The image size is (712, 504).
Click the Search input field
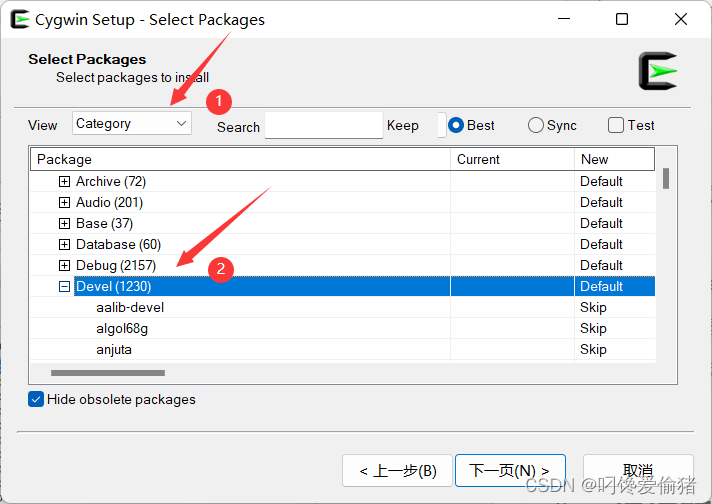point(324,125)
